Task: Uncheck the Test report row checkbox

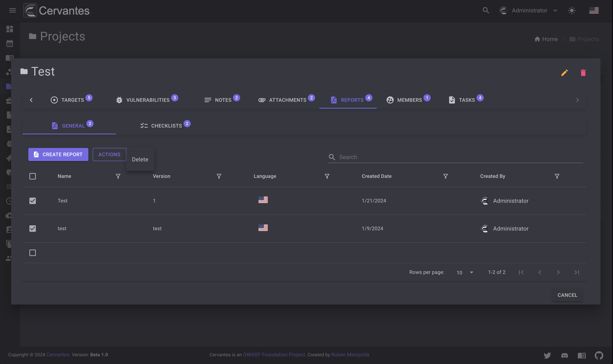Action: click(32, 201)
